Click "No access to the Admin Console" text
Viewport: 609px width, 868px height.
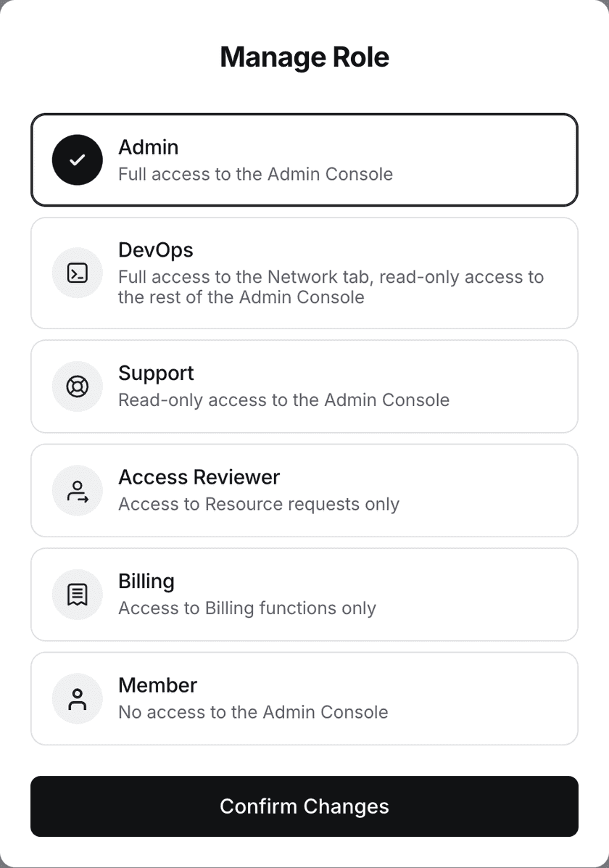253,712
